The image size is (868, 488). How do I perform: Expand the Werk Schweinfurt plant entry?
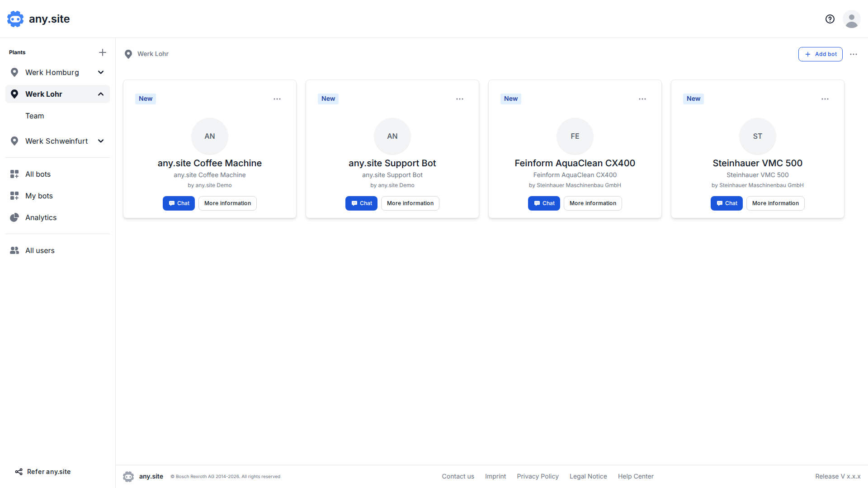(x=101, y=141)
